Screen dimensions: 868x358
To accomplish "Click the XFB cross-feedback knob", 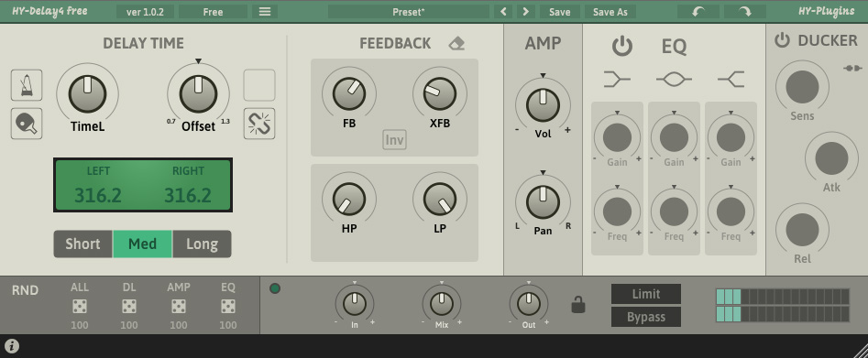I will [440, 93].
